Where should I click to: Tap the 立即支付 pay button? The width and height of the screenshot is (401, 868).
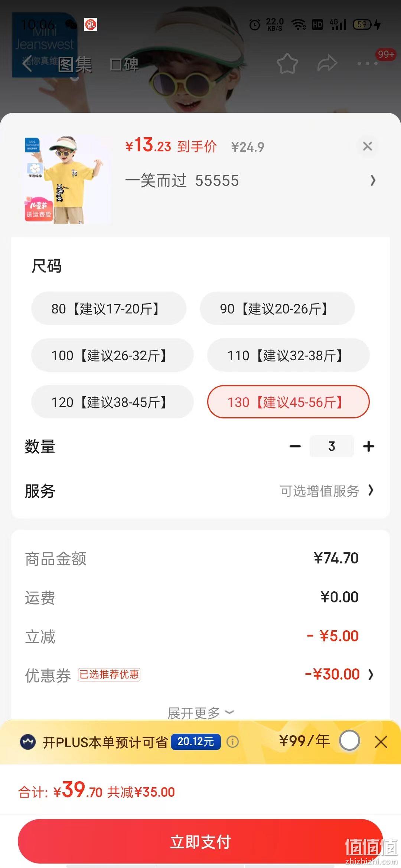tap(200, 842)
